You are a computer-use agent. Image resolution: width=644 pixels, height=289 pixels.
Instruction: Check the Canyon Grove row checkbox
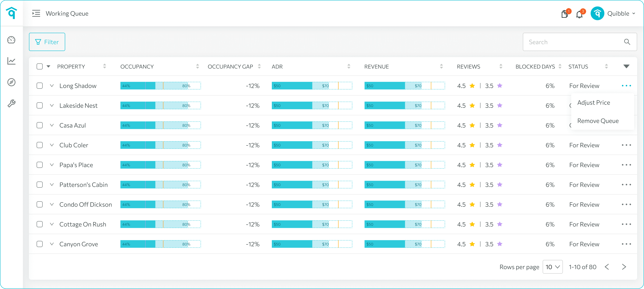40,244
